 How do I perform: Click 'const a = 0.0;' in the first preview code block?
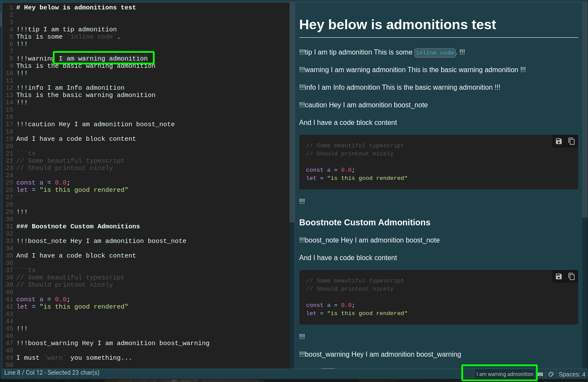(331, 170)
